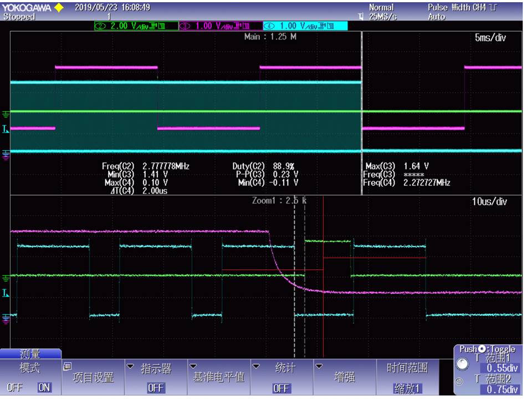The width and height of the screenshot is (532, 399).
Task: Click P-P(C3) value 0.23 V
Action: coord(286,175)
